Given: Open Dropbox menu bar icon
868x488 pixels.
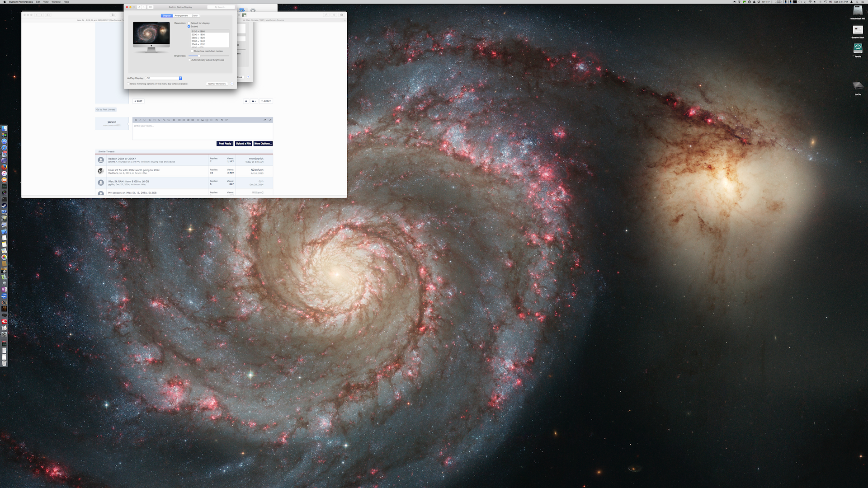Looking at the screenshot, I should [759, 2].
